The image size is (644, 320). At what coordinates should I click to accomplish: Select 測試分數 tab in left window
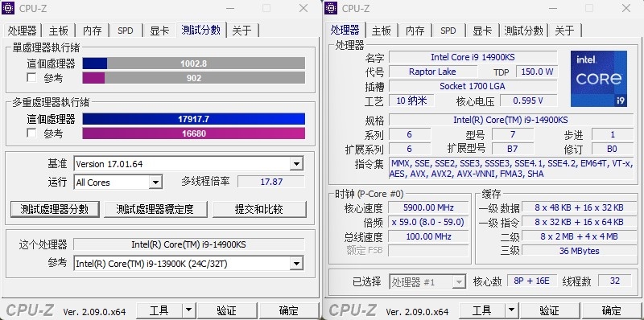[200, 30]
